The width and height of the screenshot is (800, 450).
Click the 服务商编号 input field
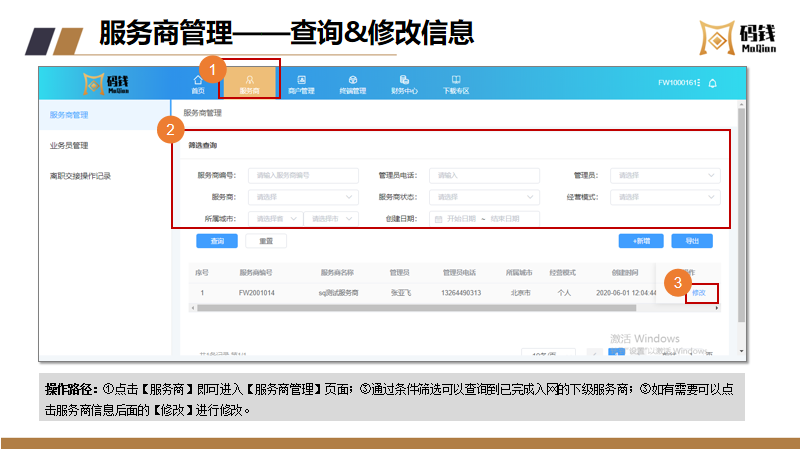coord(302,175)
